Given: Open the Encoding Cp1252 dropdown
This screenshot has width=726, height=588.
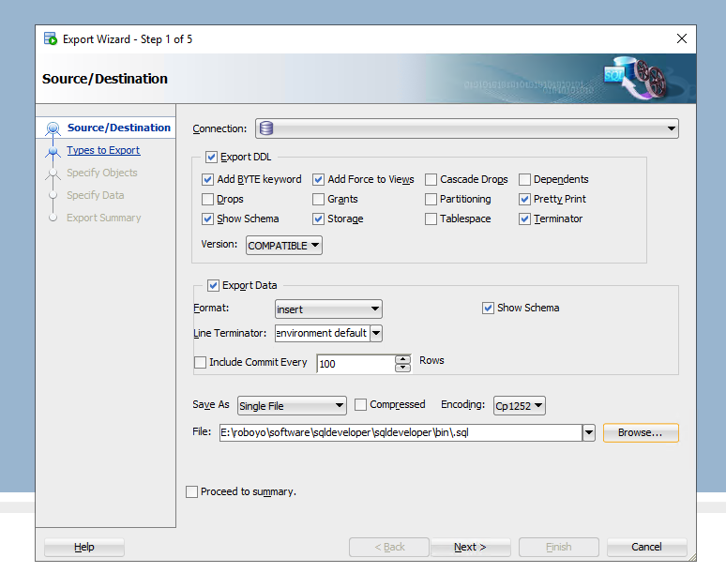Looking at the screenshot, I should point(519,405).
